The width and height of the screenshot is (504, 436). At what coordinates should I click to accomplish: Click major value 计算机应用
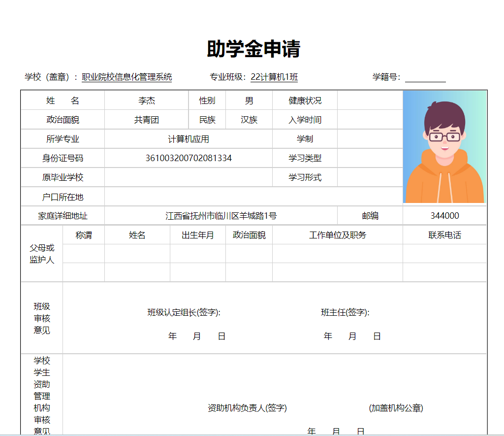point(189,139)
